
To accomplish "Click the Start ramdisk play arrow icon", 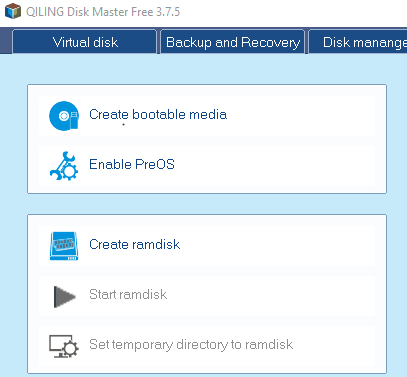I will coord(65,296).
